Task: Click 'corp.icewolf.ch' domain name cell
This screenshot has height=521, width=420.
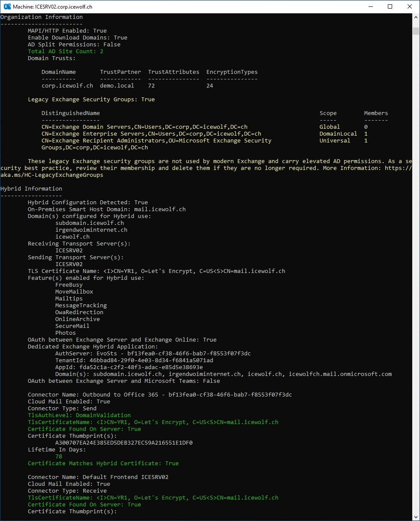Action: click(67, 86)
